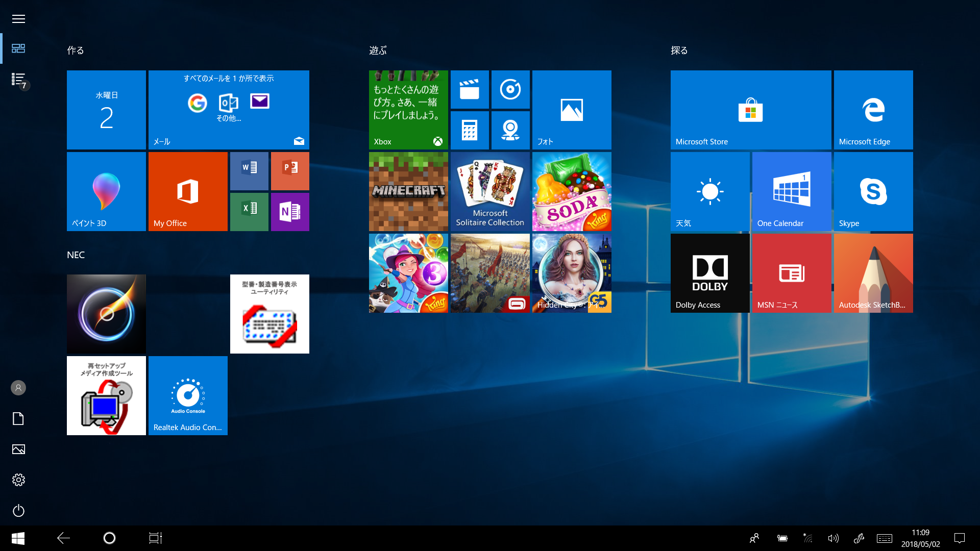
Task: Open the calendar tile showing 水曜日 2
Action: click(x=106, y=110)
